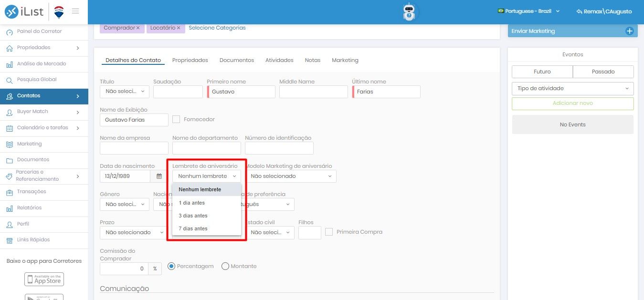Show Futuro events

[542, 72]
